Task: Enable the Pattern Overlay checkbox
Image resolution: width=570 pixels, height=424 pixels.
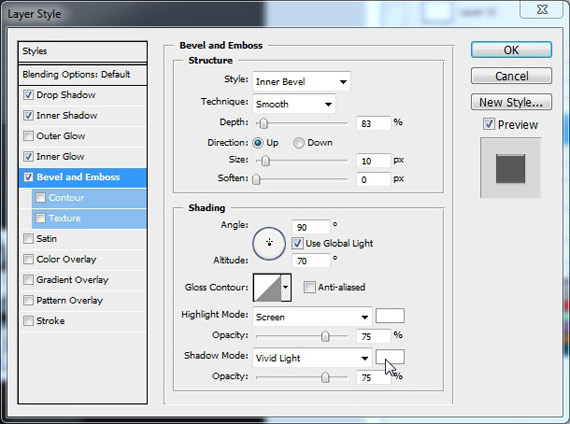Action: [x=28, y=300]
